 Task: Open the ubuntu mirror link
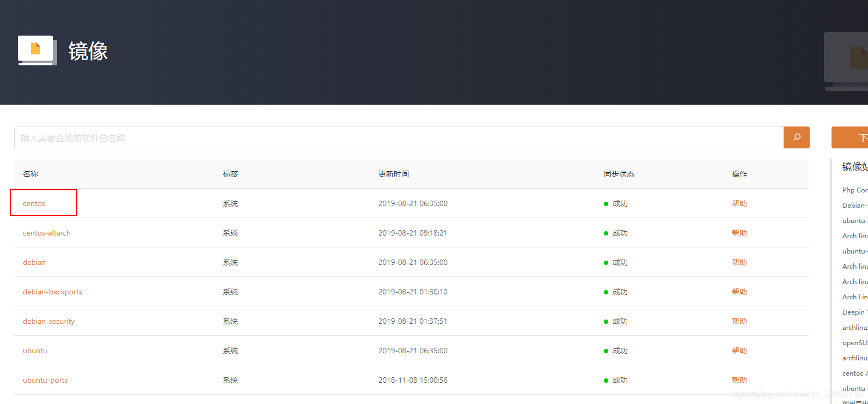[35, 351]
